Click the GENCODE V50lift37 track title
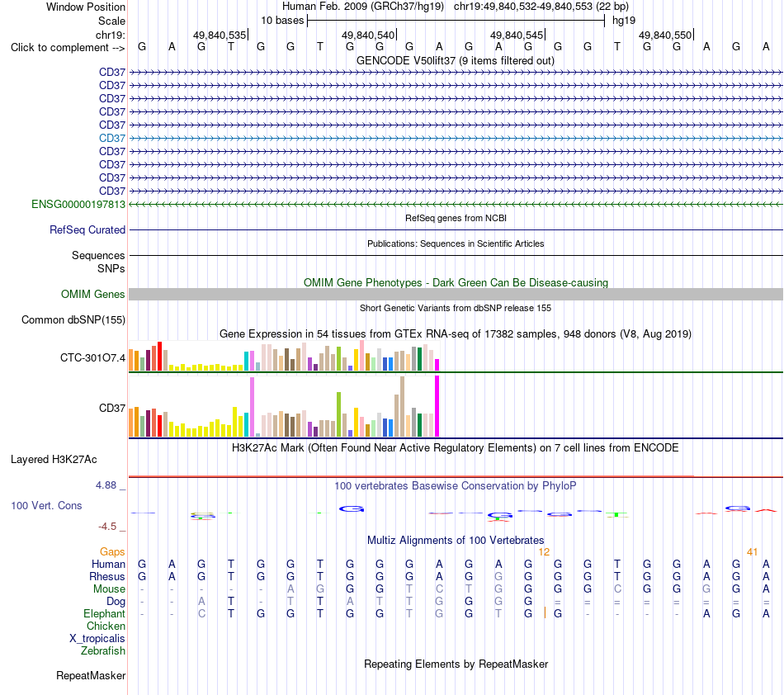784x695 pixels. click(x=456, y=60)
